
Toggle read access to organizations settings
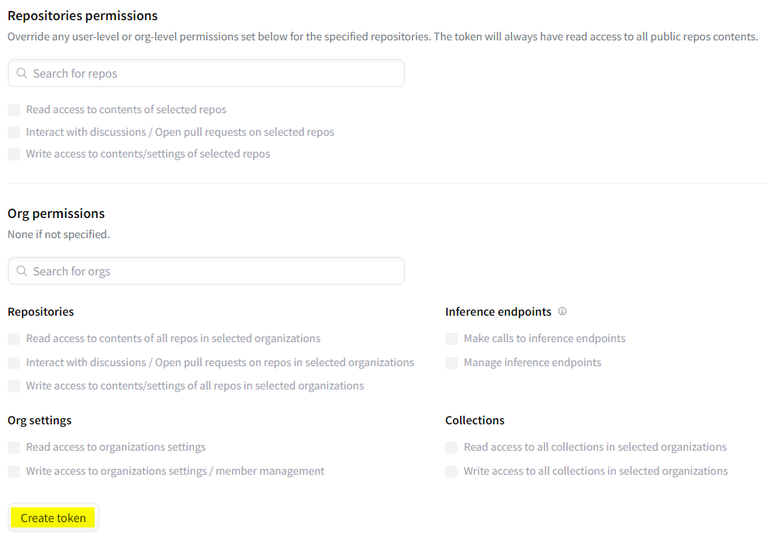point(14,448)
